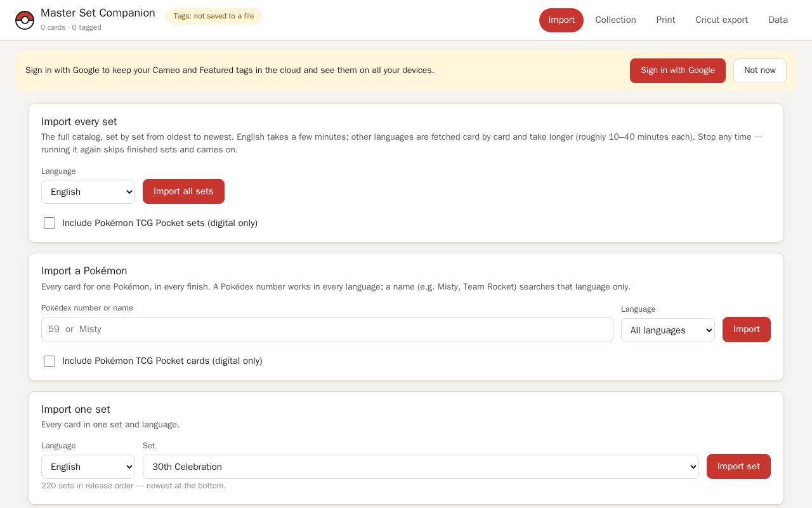Click the Import set button
This screenshot has width=812, height=508.
coord(738,467)
